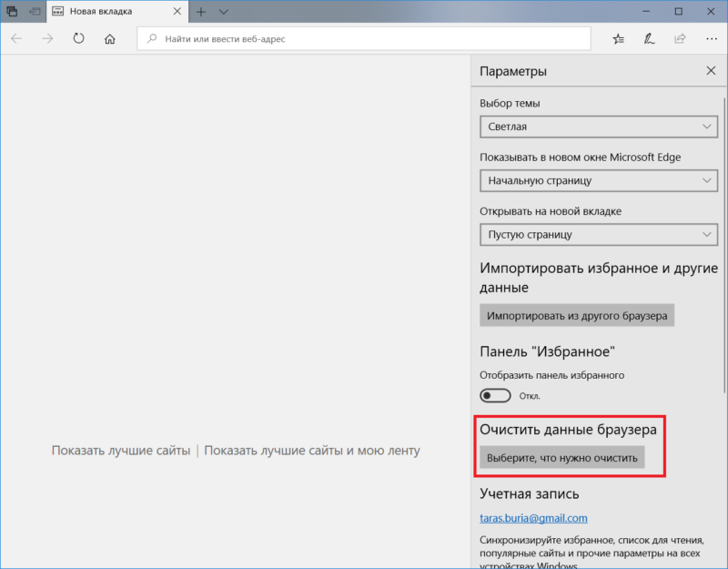
Task: Go to home page icon
Action: tap(109, 38)
